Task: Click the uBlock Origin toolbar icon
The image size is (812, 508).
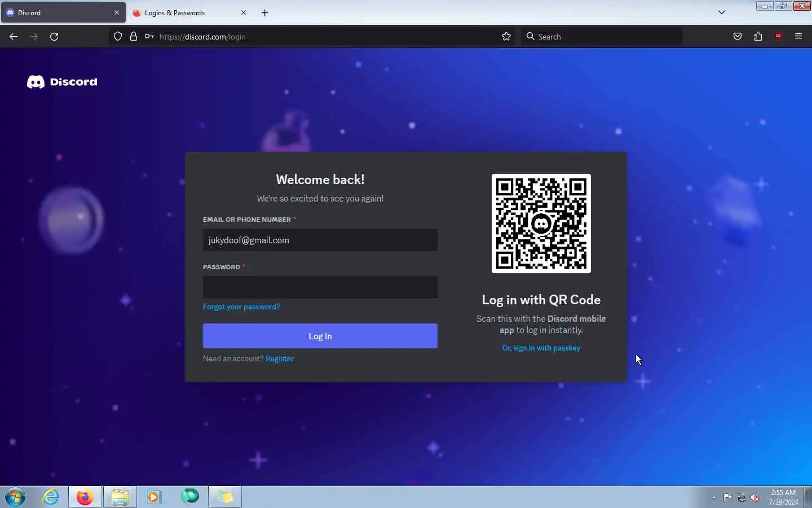Action: (778, 37)
